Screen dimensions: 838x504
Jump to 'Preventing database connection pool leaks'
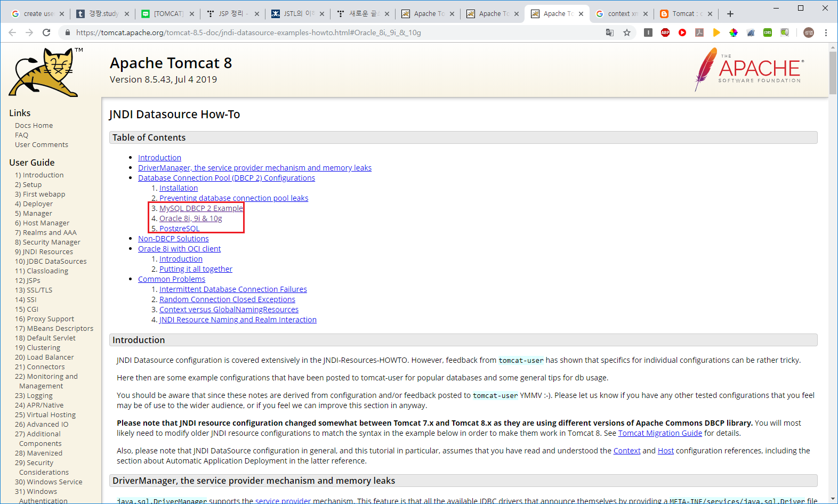click(234, 198)
